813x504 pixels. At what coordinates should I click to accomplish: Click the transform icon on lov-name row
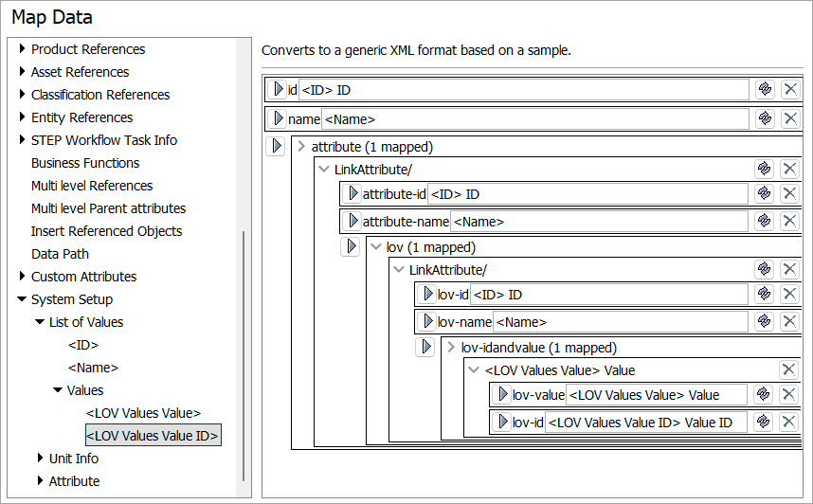tap(765, 322)
